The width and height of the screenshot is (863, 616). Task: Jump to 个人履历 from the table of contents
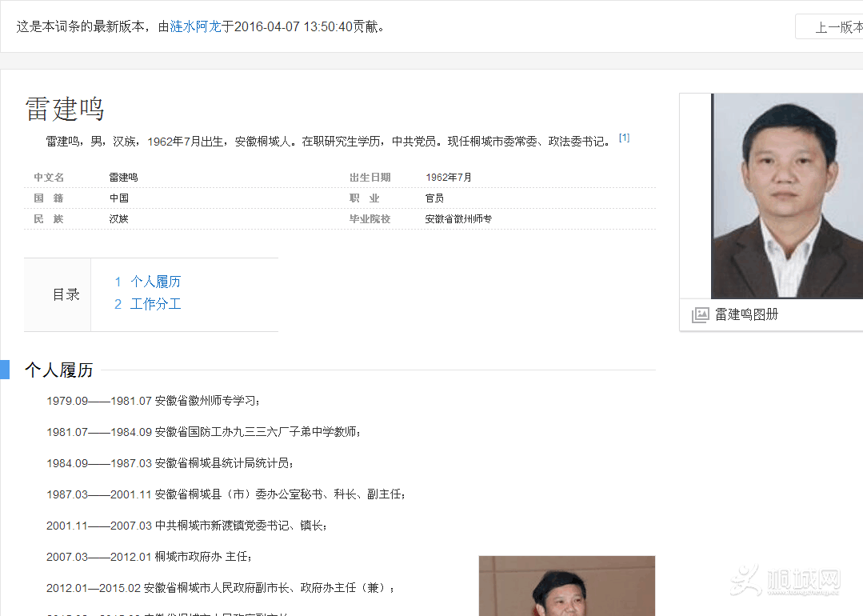point(156,282)
